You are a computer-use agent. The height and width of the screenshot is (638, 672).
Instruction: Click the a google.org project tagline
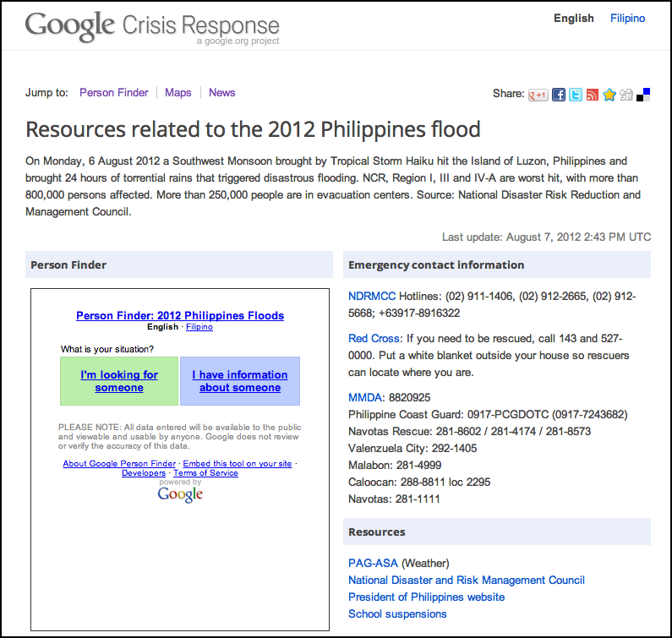coord(238,41)
